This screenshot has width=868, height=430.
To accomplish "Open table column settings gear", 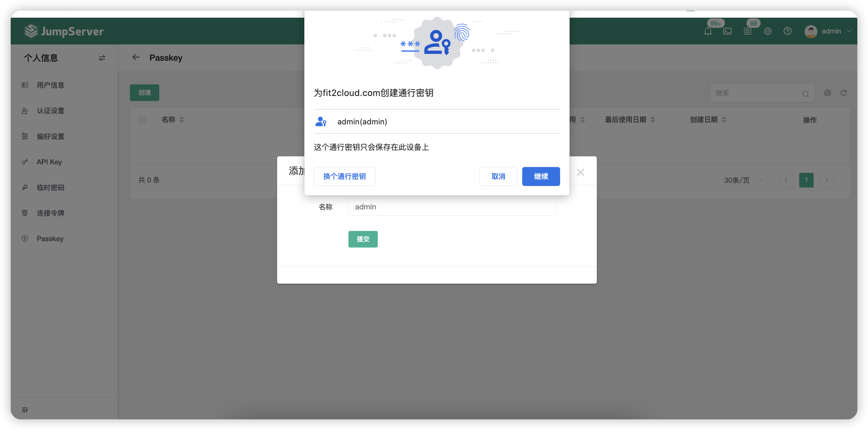I will coord(827,93).
